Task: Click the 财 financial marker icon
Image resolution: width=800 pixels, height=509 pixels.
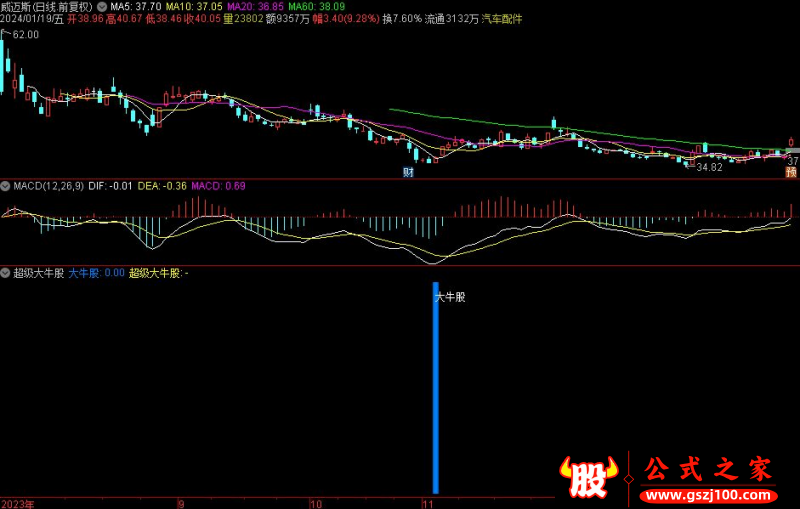Action: click(x=408, y=172)
